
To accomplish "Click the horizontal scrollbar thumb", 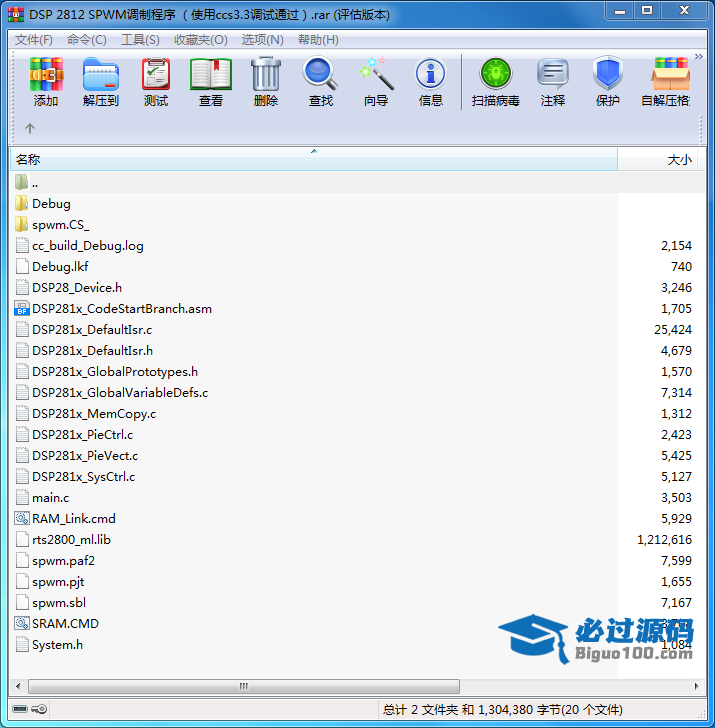I will click(244, 686).
